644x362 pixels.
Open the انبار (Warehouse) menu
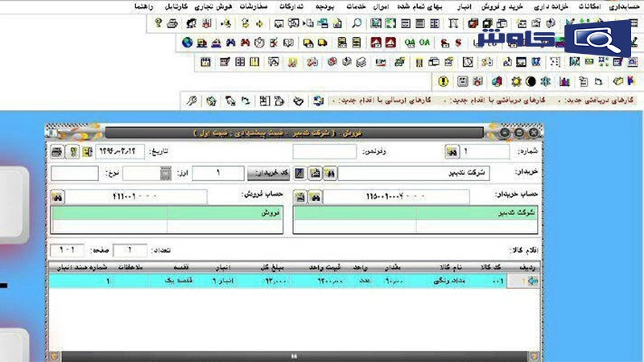coord(464,7)
